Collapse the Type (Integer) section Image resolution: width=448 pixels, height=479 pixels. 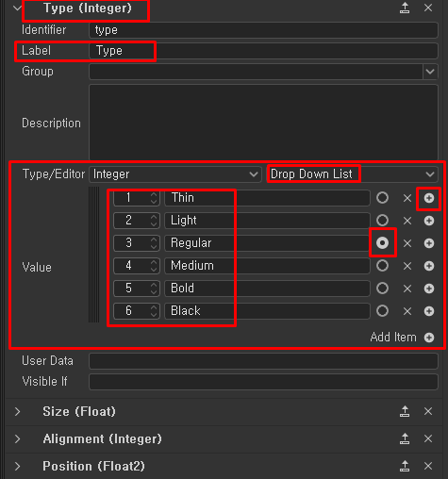click(17, 8)
